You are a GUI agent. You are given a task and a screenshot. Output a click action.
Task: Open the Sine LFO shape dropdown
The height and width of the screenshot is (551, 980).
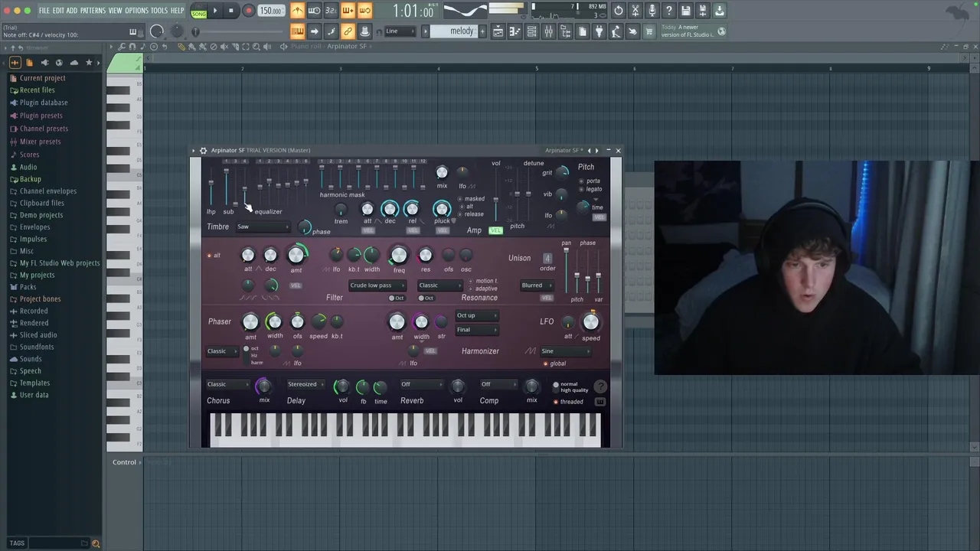coord(566,351)
